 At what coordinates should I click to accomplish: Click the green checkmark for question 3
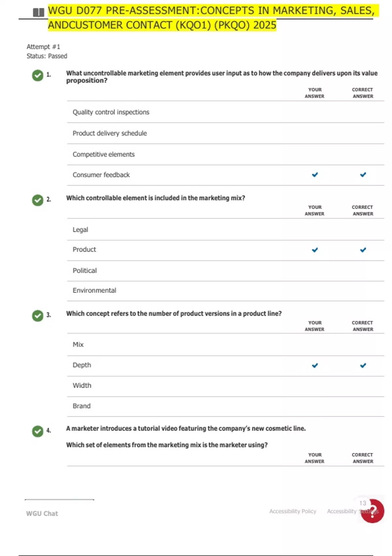[38, 316]
